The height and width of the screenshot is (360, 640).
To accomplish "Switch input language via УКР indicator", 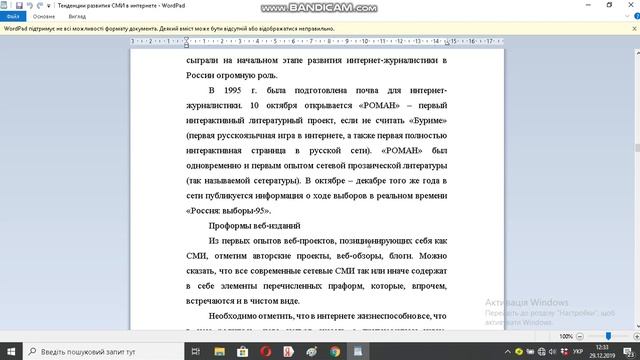I will click(x=578, y=351).
